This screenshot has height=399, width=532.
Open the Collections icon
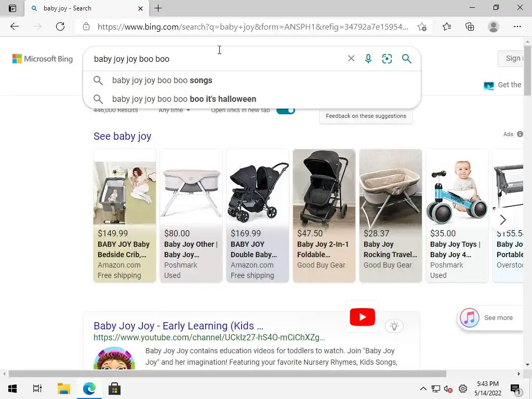(470, 26)
